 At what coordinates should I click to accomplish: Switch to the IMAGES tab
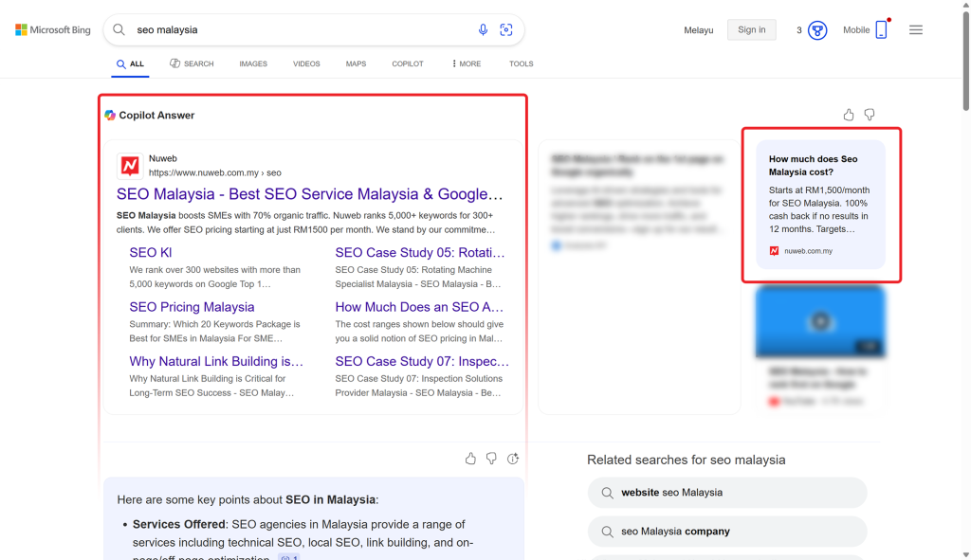click(253, 63)
